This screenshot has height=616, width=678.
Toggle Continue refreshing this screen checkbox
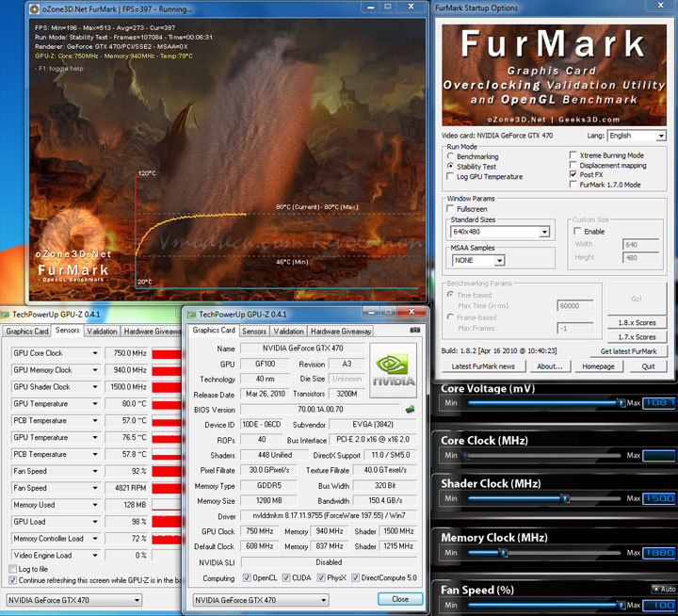tap(12, 580)
